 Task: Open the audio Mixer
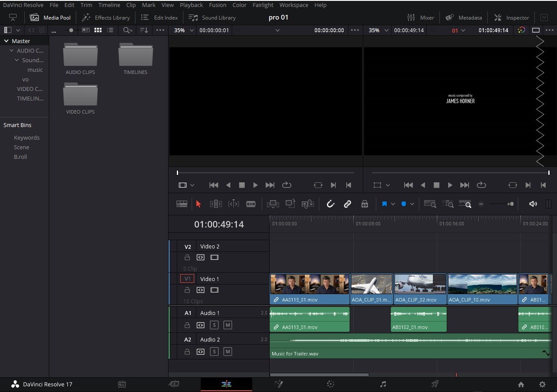point(421,17)
